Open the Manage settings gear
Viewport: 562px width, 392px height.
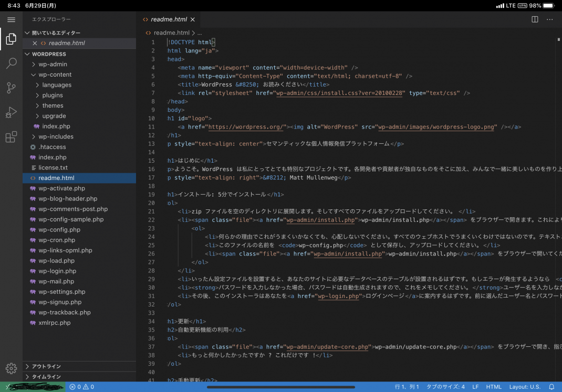(x=11, y=368)
